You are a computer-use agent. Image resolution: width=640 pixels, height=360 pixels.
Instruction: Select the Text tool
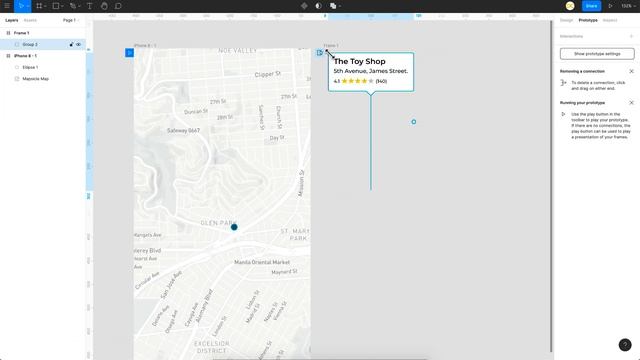point(89,6)
